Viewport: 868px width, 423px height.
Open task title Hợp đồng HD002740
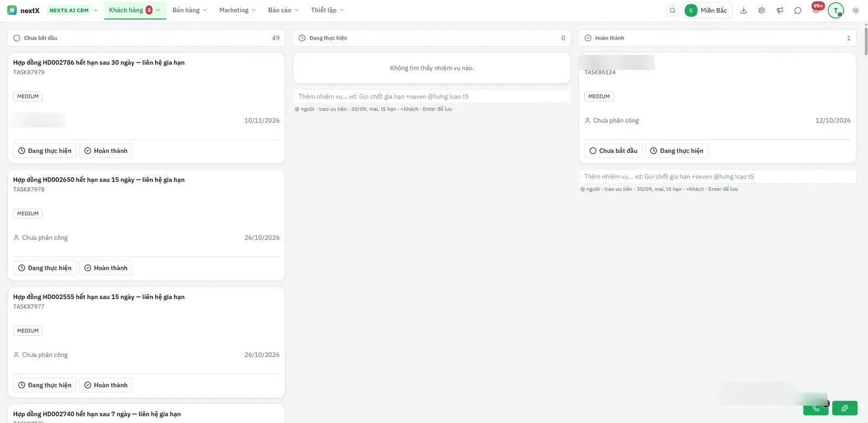(x=97, y=414)
